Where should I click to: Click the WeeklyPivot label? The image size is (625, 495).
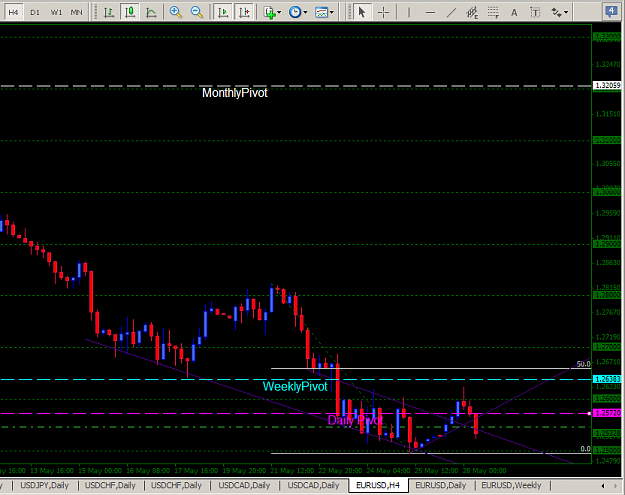(x=295, y=386)
